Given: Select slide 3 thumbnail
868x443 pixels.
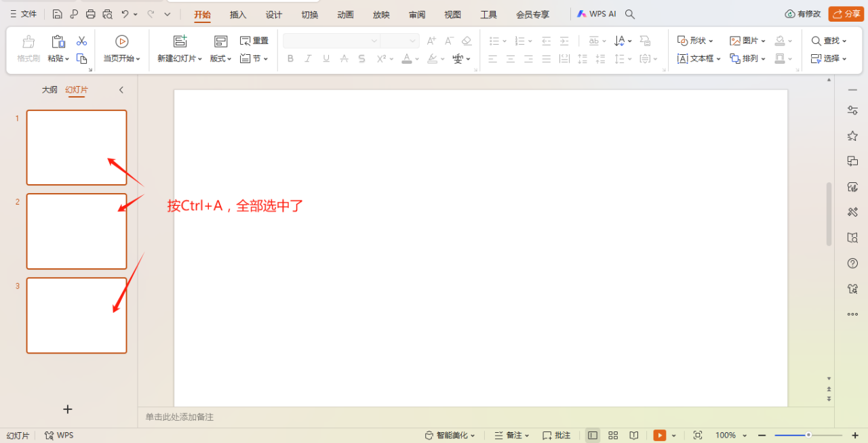Looking at the screenshot, I should pyautogui.click(x=76, y=315).
